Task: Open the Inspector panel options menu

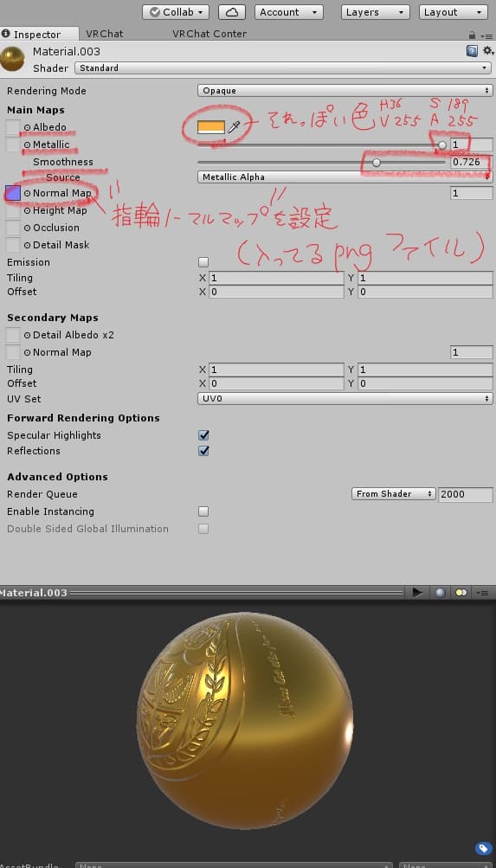Action: tap(486, 35)
